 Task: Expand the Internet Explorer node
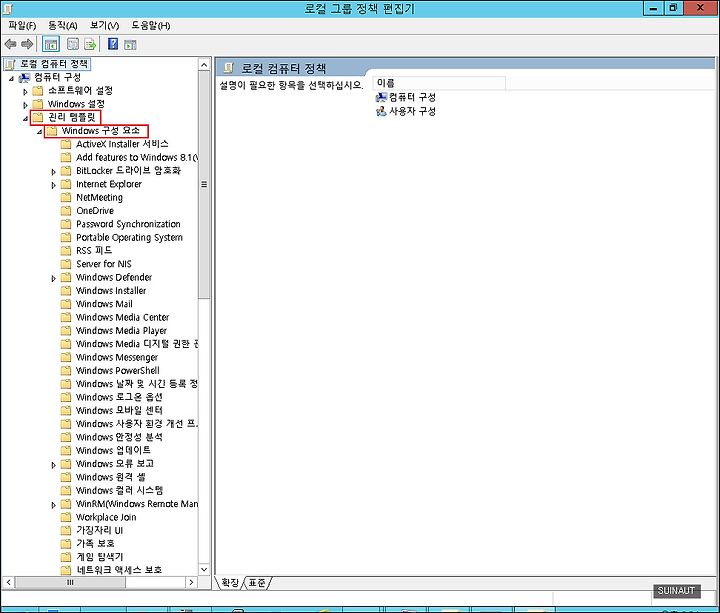(x=53, y=185)
